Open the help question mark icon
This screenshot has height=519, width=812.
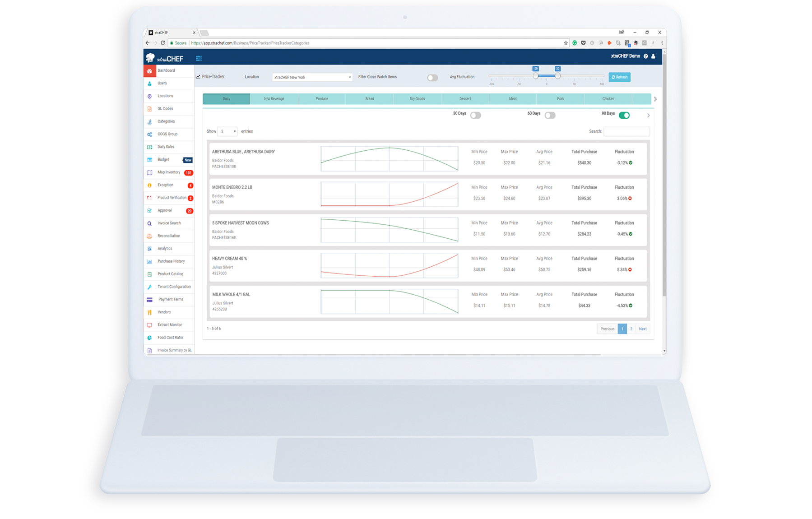(645, 56)
